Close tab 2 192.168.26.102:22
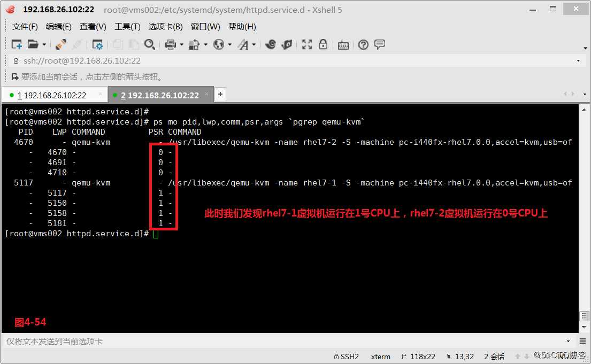 [206, 94]
